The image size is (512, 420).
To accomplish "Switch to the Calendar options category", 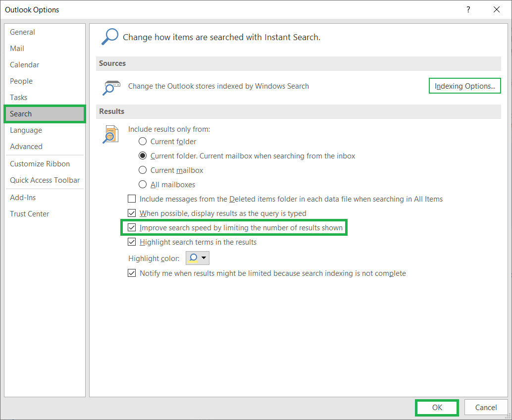I will [x=45, y=65].
